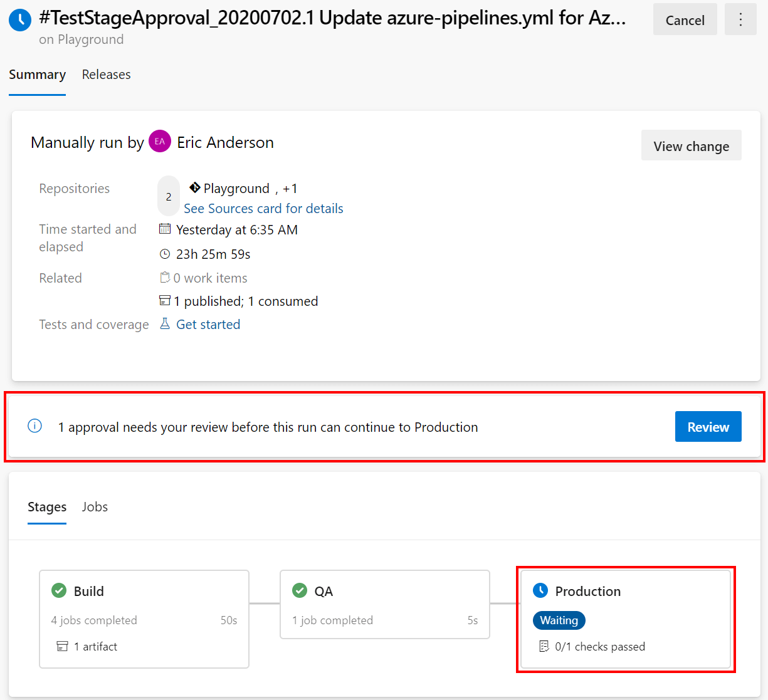This screenshot has width=768, height=700.
Task: Click the artifact icon beside 1 published
Action: click(165, 301)
